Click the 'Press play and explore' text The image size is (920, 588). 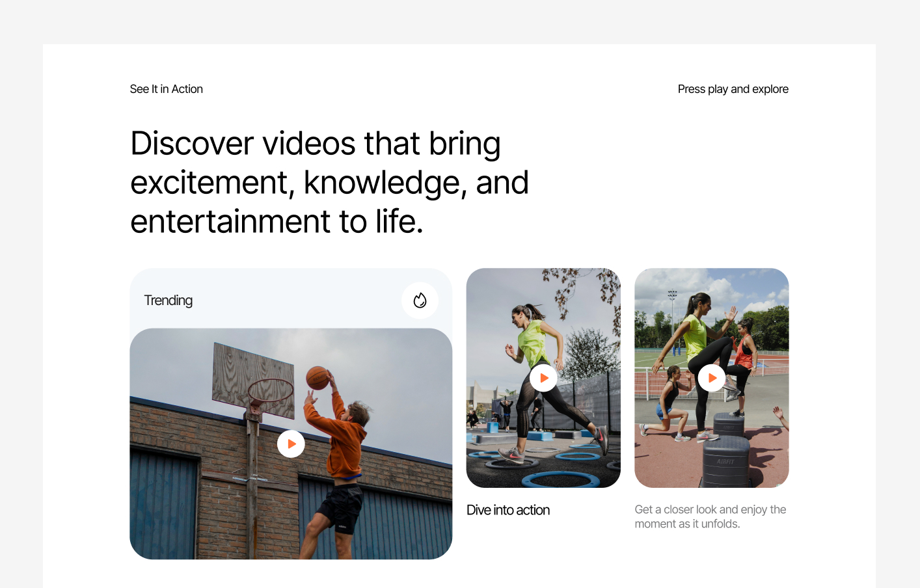pyautogui.click(x=733, y=89)
